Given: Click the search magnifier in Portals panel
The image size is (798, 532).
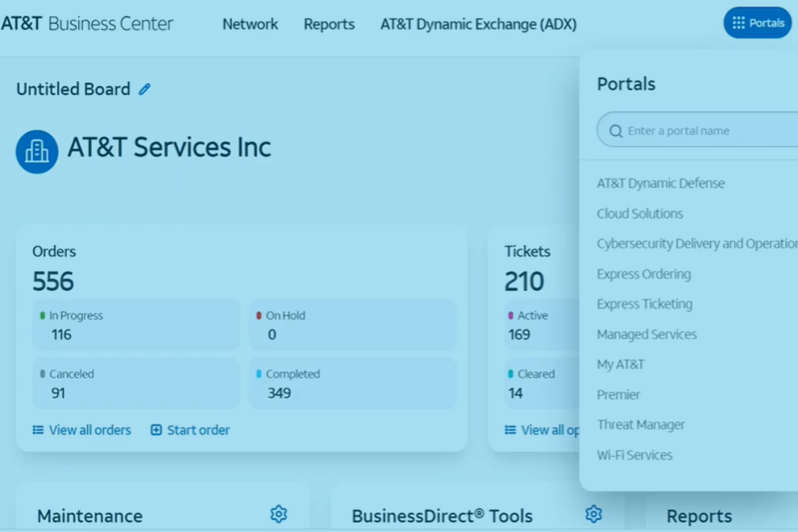Looking at the screenshot, I should pos(616,131).
